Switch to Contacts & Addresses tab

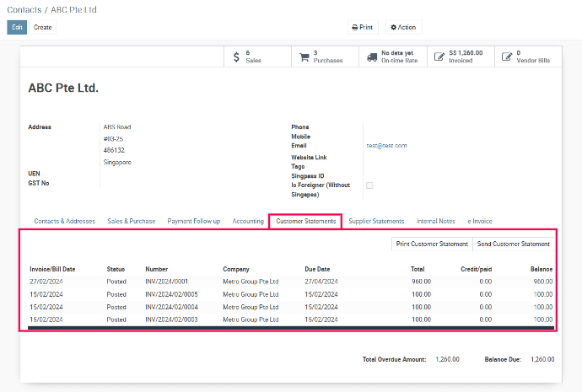coord(65,221)
